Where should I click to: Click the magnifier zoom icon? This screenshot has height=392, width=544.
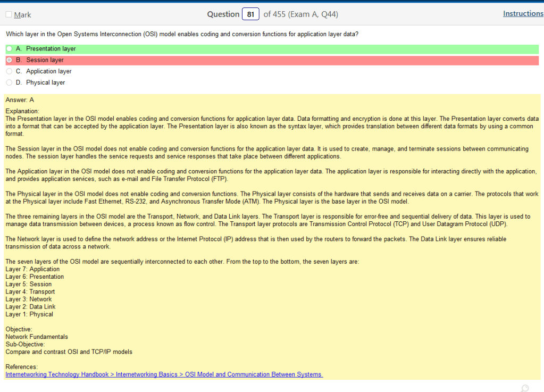pyautogui.click(x=525, y=388)
